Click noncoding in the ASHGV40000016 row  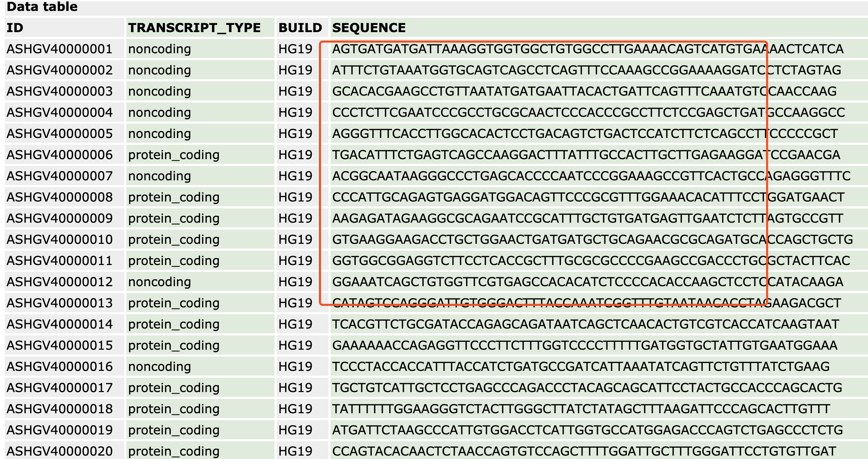tap(159, 367)
